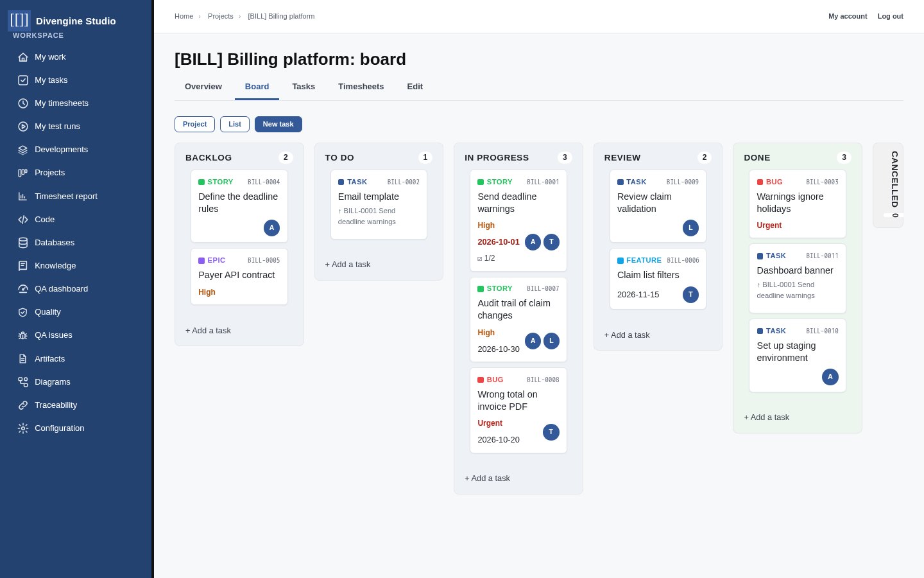924x578 pixels.
Task: Click the chart icon beside Timesheet report
Action: (x=23, y=197)
